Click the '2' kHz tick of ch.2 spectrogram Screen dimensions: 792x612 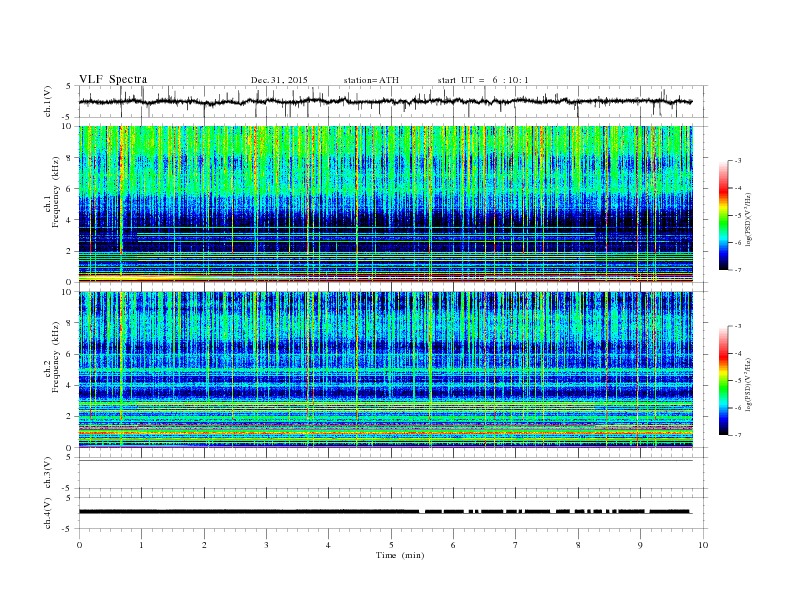(x=70, y=417)
